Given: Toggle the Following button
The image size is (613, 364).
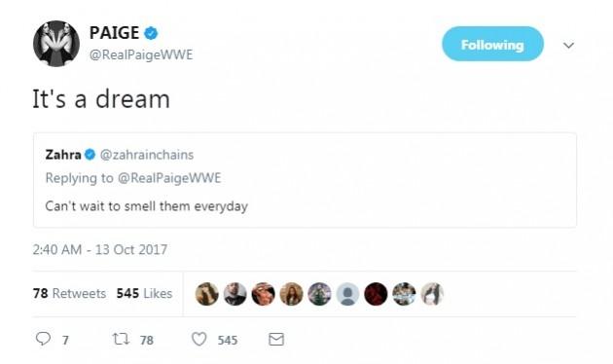Looking at the screenshot, I should 492,44.
